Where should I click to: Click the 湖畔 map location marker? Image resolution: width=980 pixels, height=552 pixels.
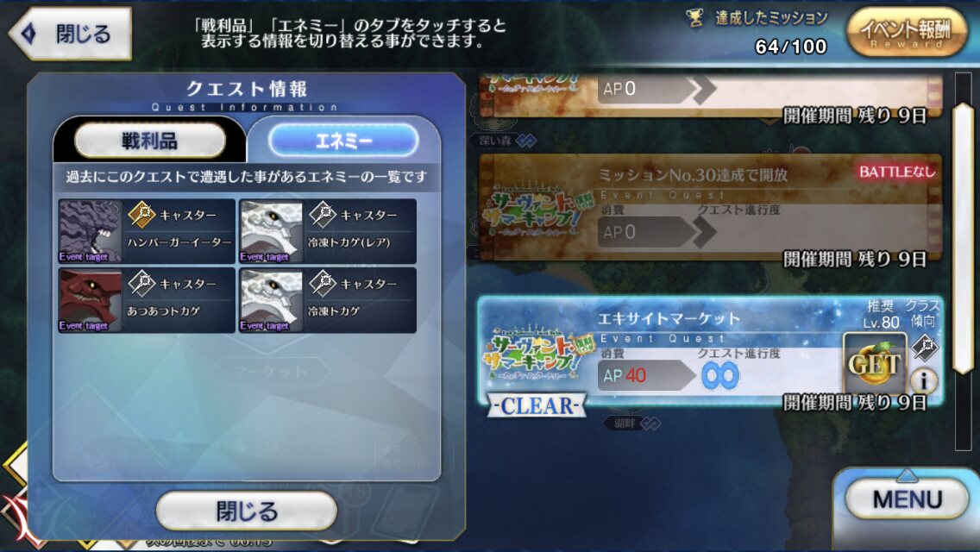pos(632,423)
